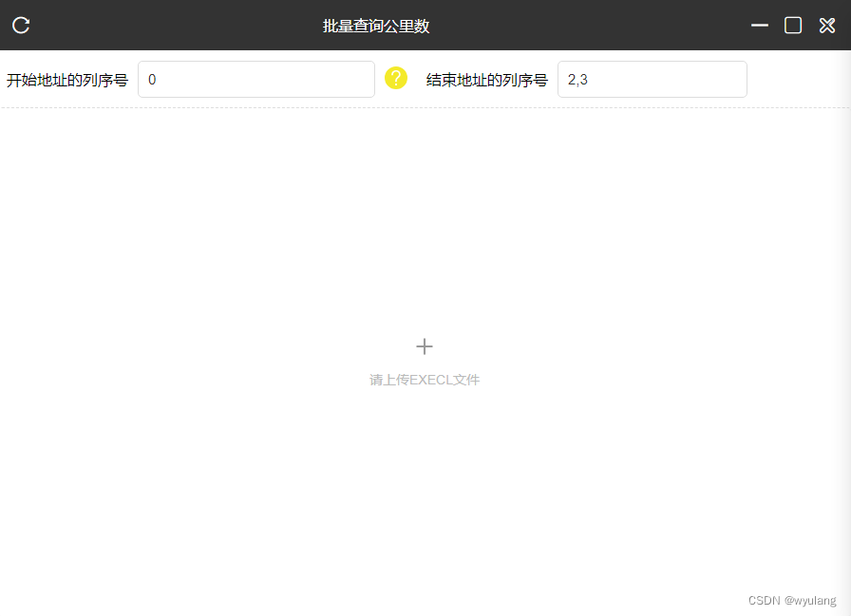851x616 pixels.
Task: Click the help hint beside the start column field
Action: (396, 79)
